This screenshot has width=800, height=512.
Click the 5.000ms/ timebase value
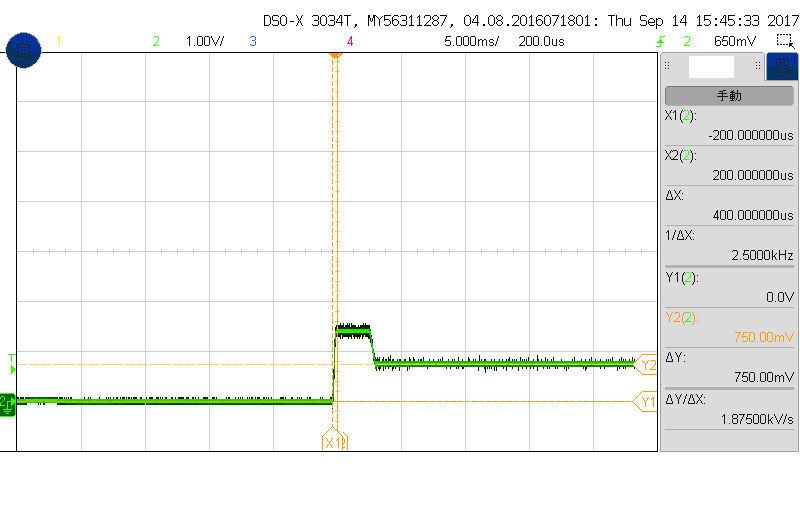point(471,41)
